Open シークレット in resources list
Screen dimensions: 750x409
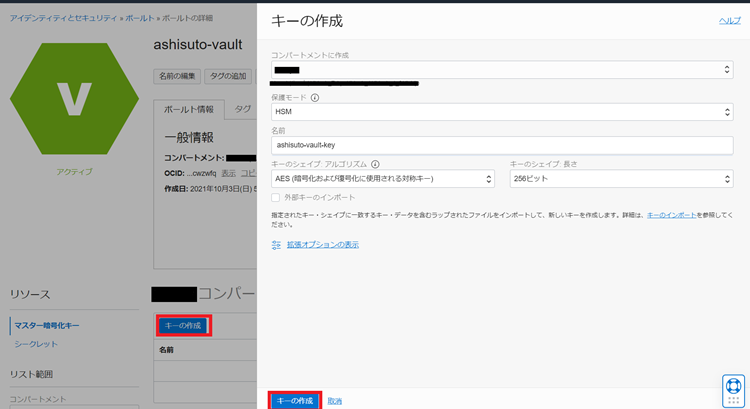click(36, 344)
